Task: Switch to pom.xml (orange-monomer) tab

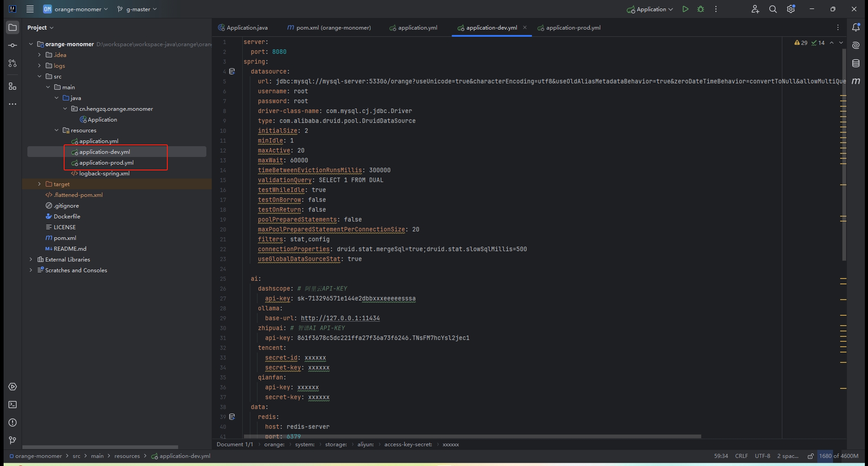Action: click(329, 27)
